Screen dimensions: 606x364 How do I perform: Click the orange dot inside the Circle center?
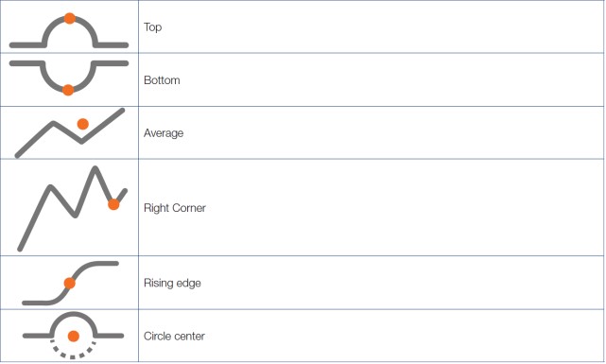click(x=74, y=336)
